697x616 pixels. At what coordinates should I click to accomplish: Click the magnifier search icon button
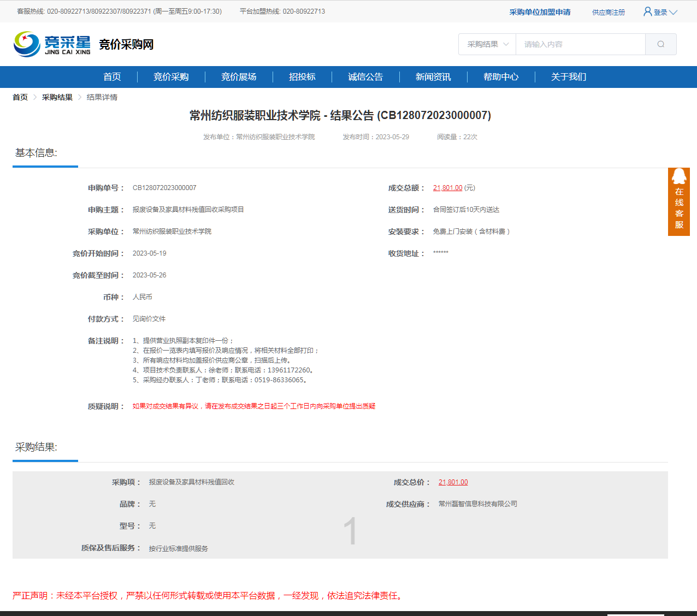click(x=660, y=44)
